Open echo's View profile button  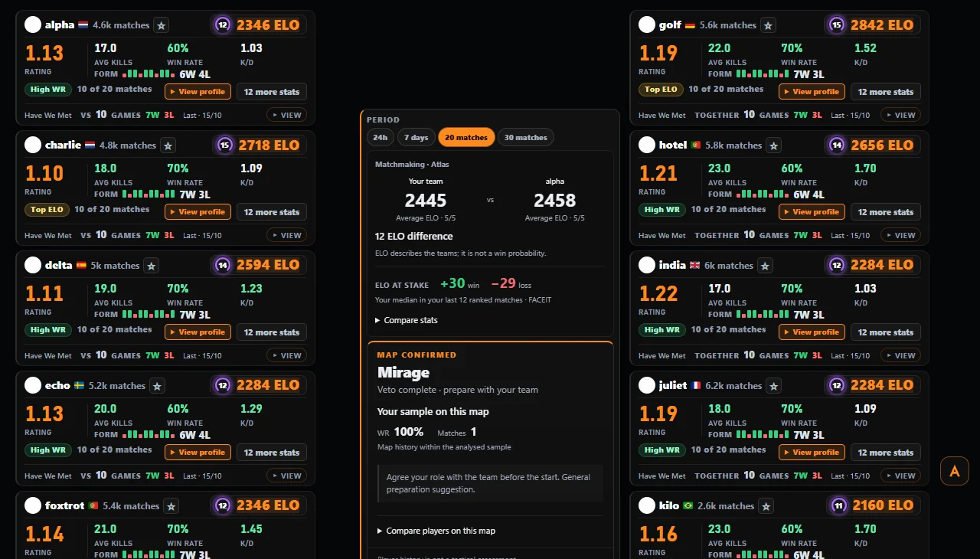pyautogui.click(x=198, y=453)
